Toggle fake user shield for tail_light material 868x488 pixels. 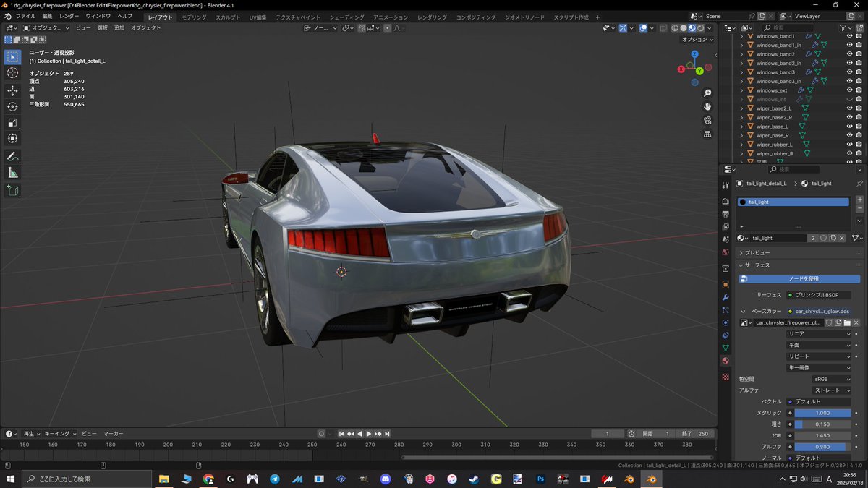823,238
